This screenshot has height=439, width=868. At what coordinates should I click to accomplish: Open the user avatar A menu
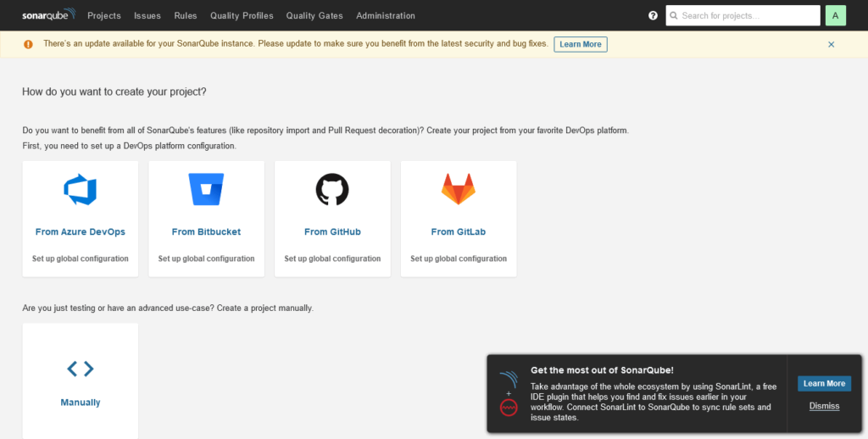tap(835, 15)
